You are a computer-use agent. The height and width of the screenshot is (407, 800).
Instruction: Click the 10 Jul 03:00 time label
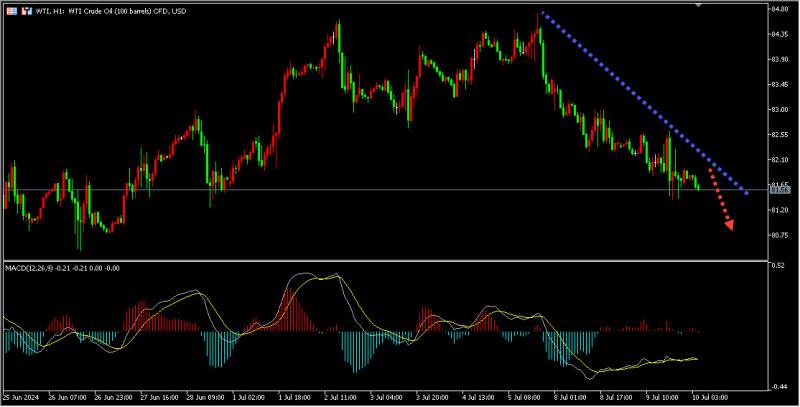point(709,397)
